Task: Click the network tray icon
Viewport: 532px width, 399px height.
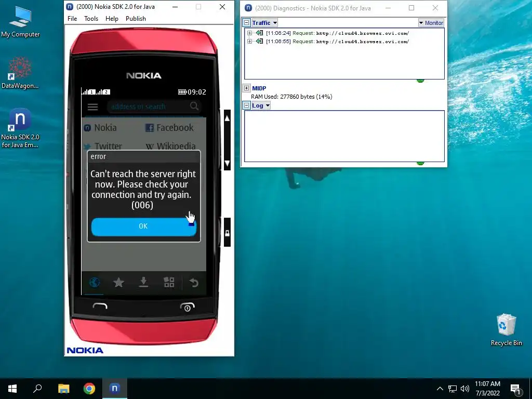Action: coord(453,389)
